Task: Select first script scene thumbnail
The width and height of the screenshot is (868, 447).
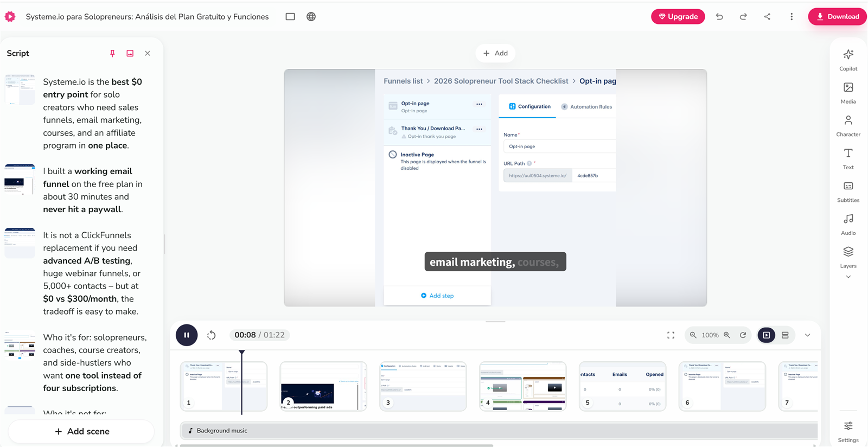Action: 20,90
